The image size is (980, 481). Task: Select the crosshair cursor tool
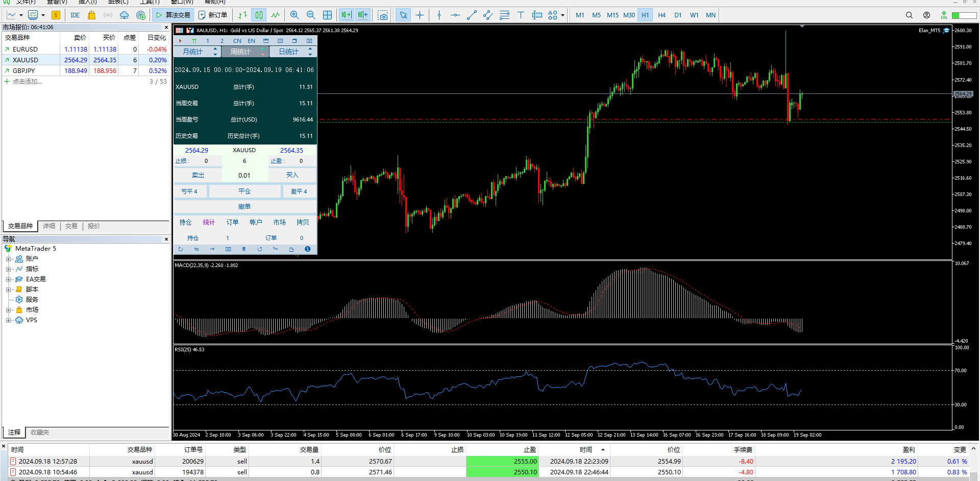click(x=420, y=15)
